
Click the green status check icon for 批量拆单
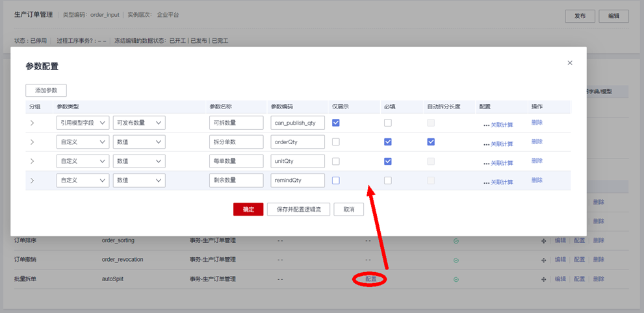pyautogui.click(x=456, y=279)
